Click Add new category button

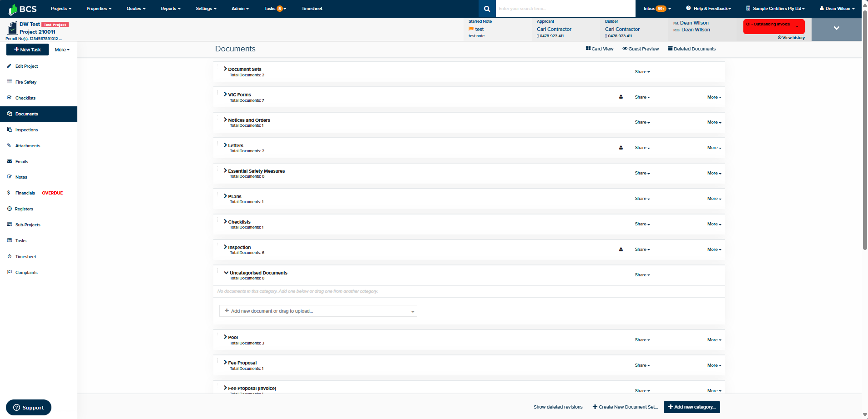tap(691, 407)
